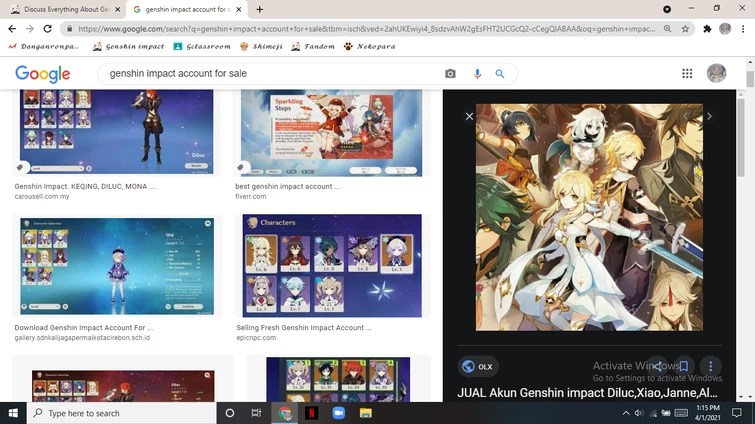Open Zoom from the taskbar
Viewport: 755px width, 424px height.
click(x=338, y=413)
